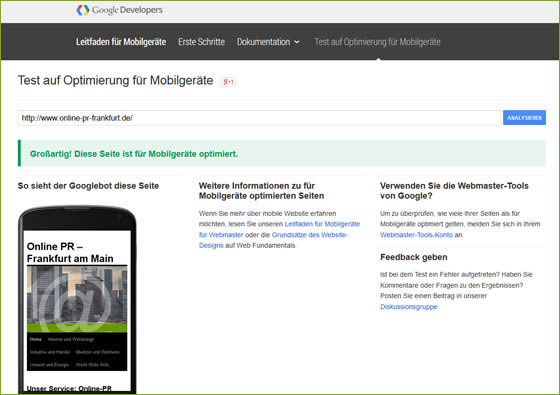Click the Frankfurt skyline image in phone preview
Viewport: 560px width, 395px height.
77,299
